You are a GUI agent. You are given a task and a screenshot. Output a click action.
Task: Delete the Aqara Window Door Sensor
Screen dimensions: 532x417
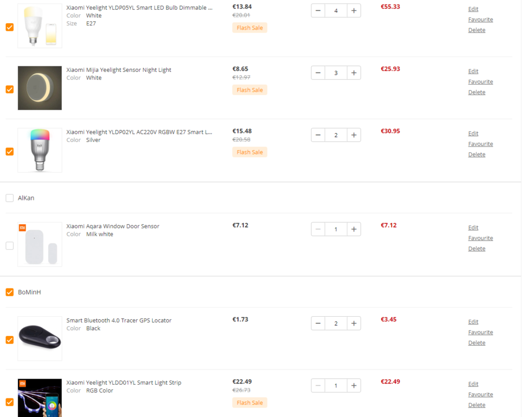click(476, 248)
